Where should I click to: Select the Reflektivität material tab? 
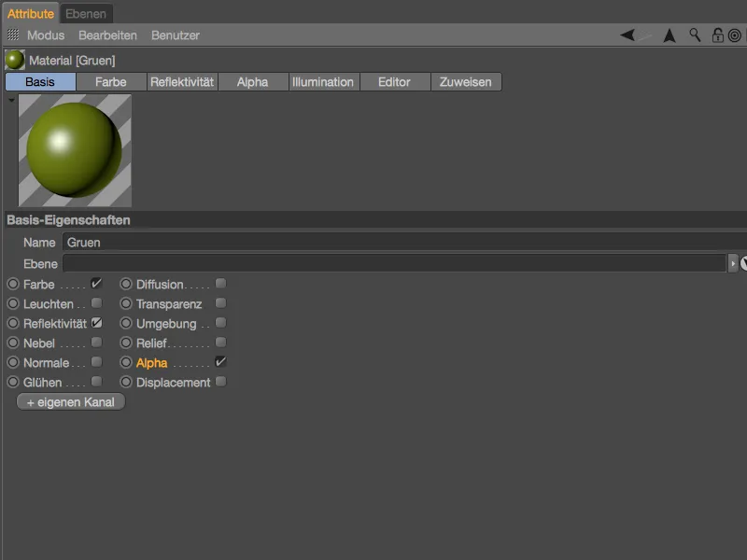[x=182, y=82]
